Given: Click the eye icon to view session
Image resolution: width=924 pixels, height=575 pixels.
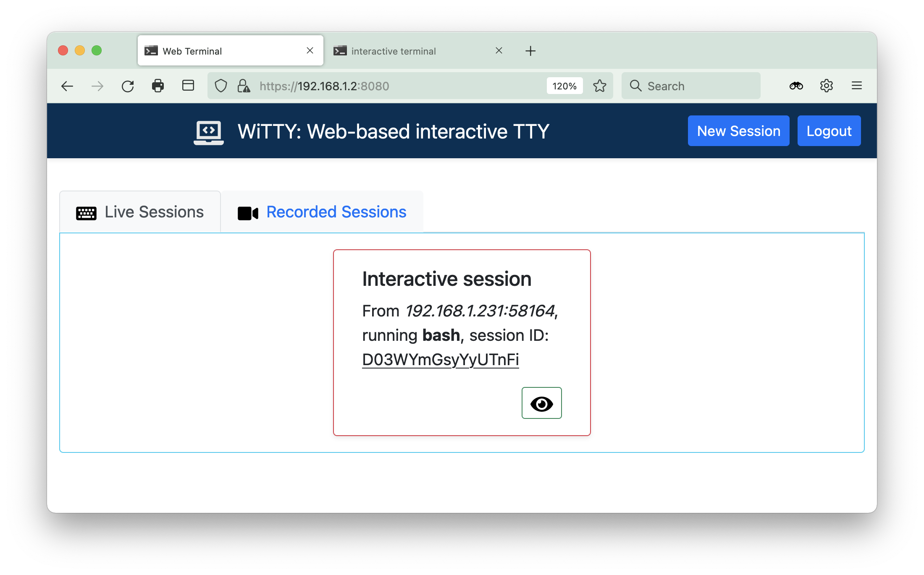Looking at the screenshot, I should tap(541, 403).
